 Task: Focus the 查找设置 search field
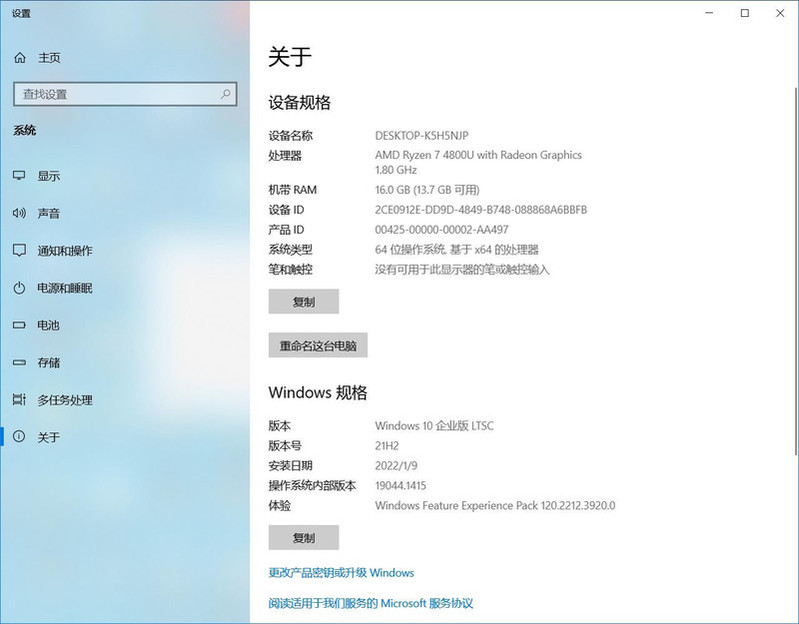(x=115, y=94)
